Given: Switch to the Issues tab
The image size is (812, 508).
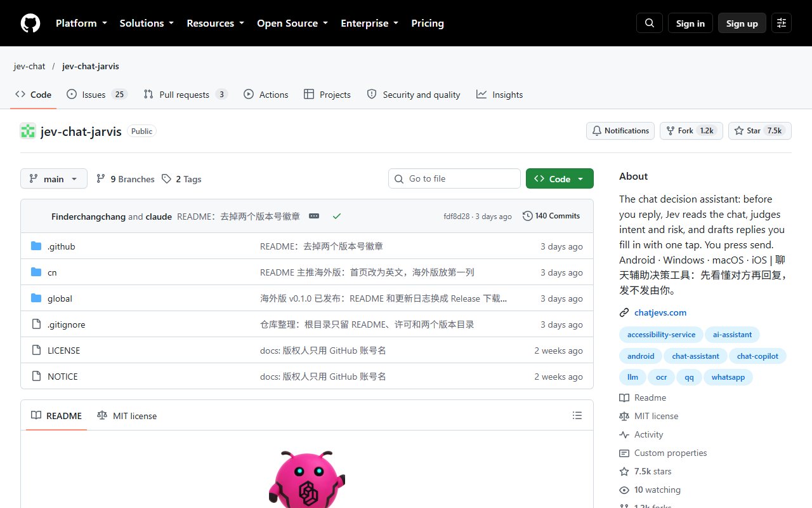Looking at the screenshot, I should (97, 95).
